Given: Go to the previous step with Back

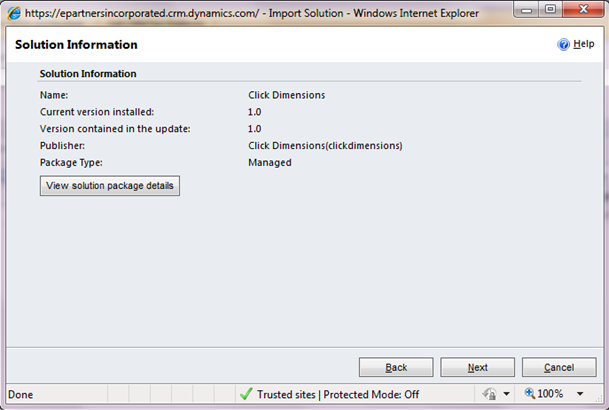Looking at the screenshot, I should pos(396,367).
